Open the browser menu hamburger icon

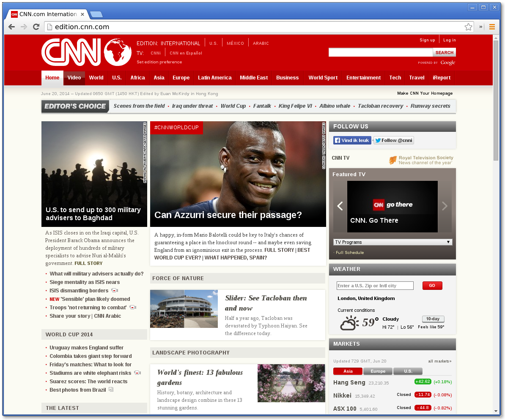point(491,26)
